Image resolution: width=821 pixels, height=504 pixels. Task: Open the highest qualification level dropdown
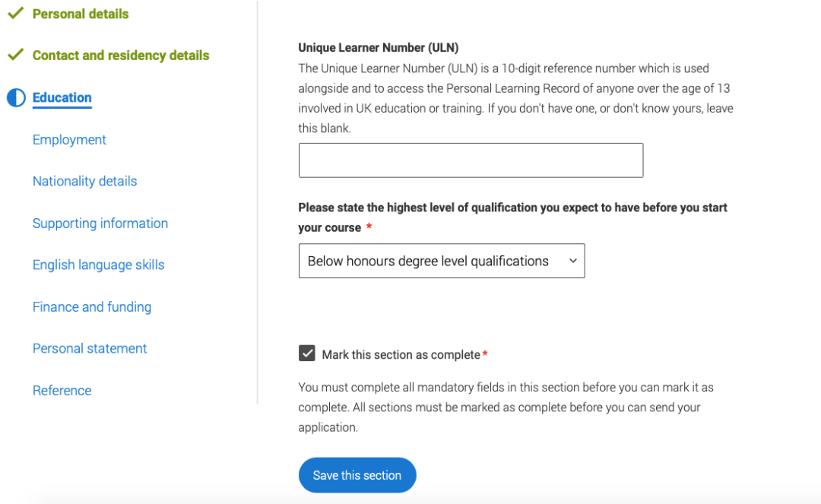(441, 262)
